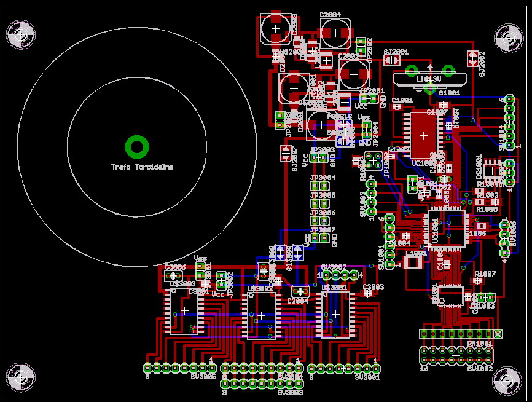
Task: Select jumper JP2002 pads
Action: [x=361, y=46]
